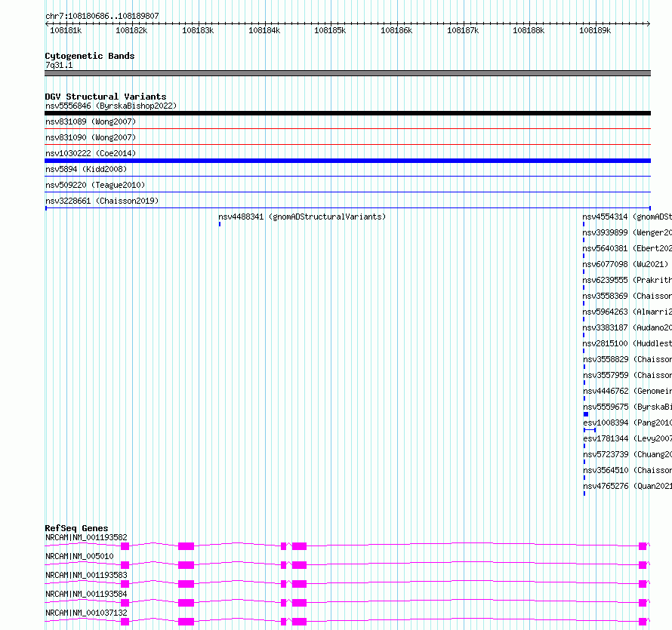Select transcript NRCAM|NM_001193583 label
This screenshot has height=630, width=672.
point(86,575)
